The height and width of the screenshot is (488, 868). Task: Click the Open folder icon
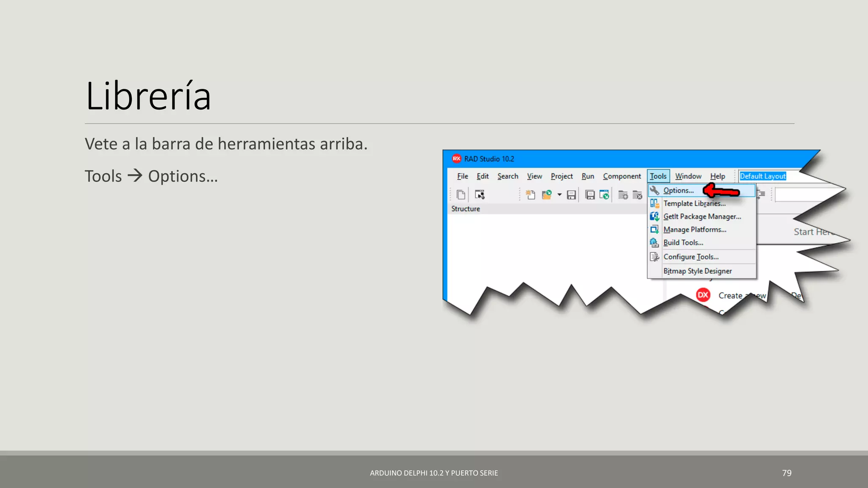(547, 194)
